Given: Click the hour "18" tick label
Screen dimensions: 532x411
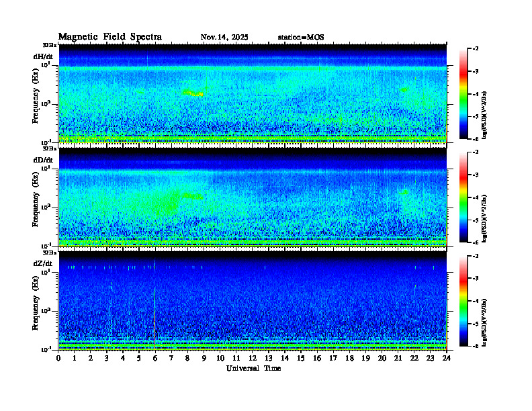Looking at the screenshot, I should pos(349,358).
